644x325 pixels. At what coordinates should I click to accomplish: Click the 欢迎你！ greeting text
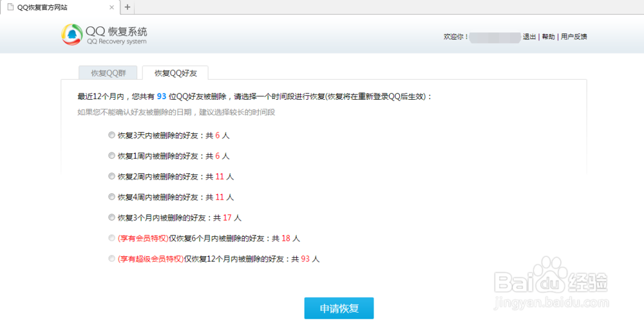[x=456, y=37]
